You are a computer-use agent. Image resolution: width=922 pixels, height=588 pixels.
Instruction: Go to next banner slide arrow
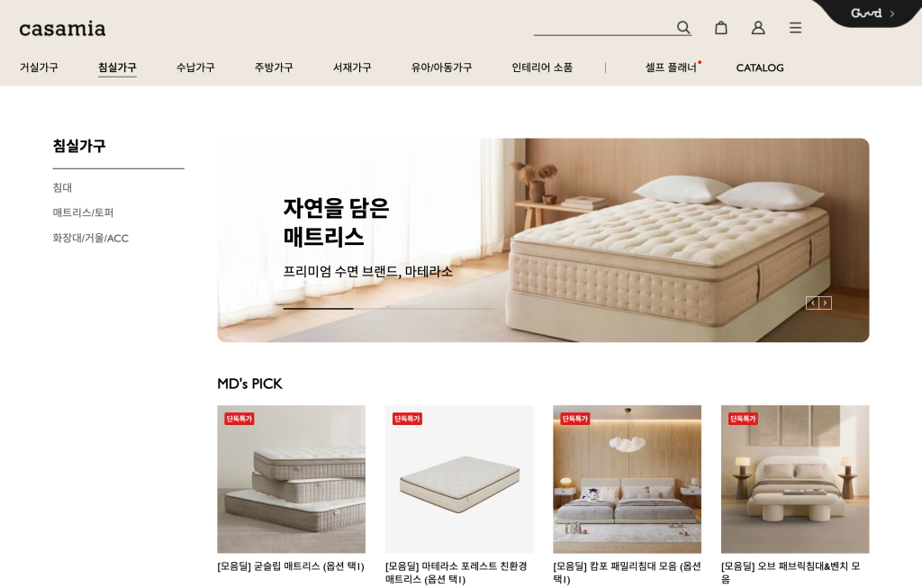[x=825, y=303]
